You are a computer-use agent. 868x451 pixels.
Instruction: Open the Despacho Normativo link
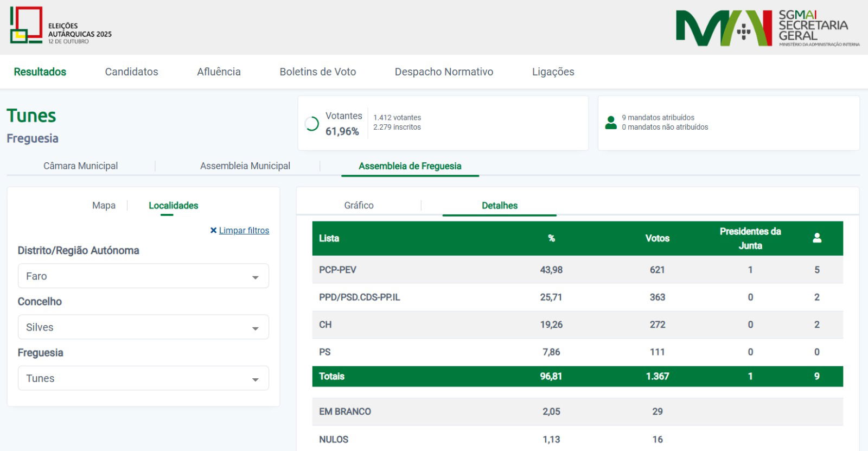(444, 72)
